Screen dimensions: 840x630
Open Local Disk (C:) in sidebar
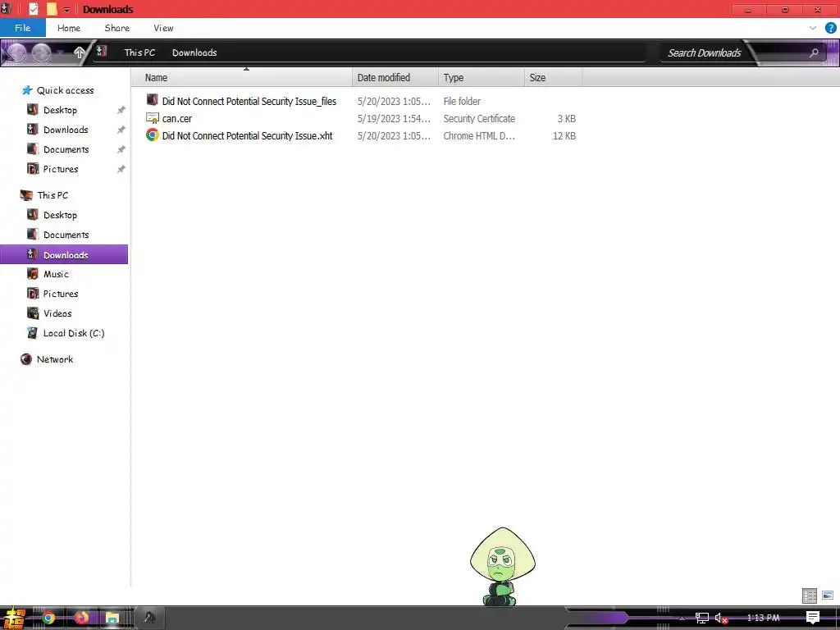[73, 333]
